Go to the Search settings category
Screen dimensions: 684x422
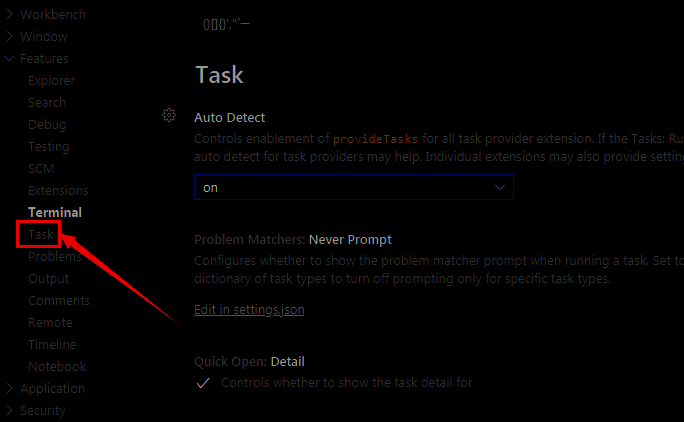47,103
